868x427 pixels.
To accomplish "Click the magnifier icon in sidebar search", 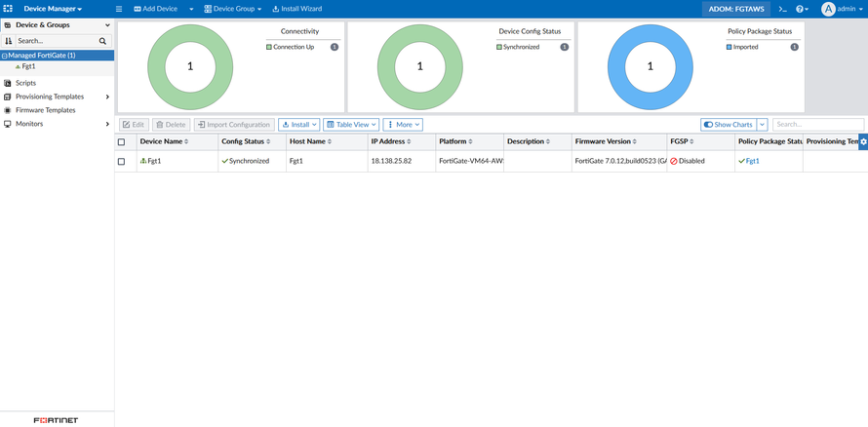I will point(102,41).
